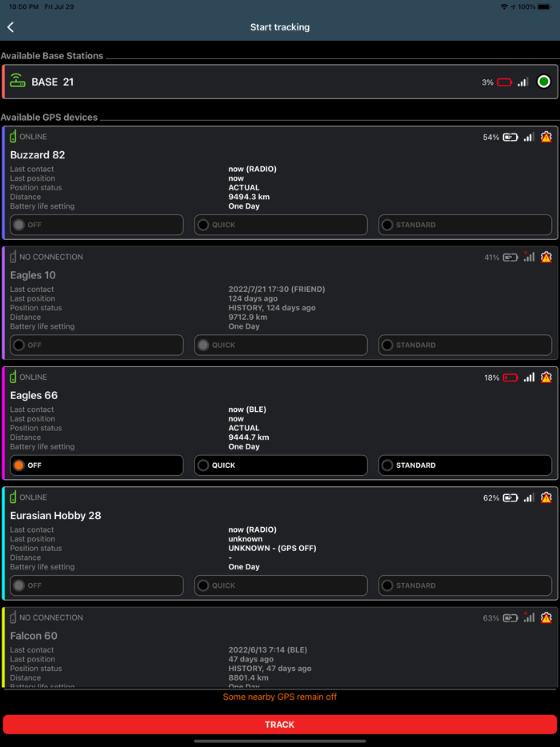Tap BASE 21 red battery icon

[504, 82]
